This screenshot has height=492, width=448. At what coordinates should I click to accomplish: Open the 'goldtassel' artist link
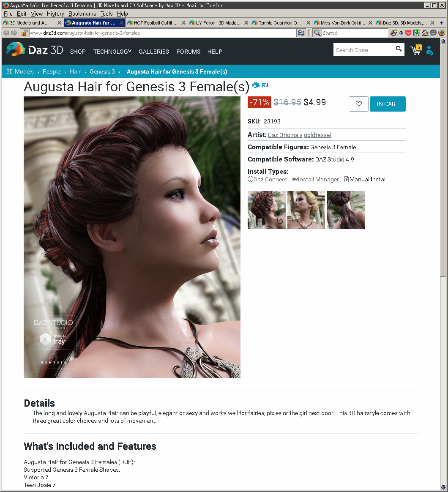coord(317,135)
